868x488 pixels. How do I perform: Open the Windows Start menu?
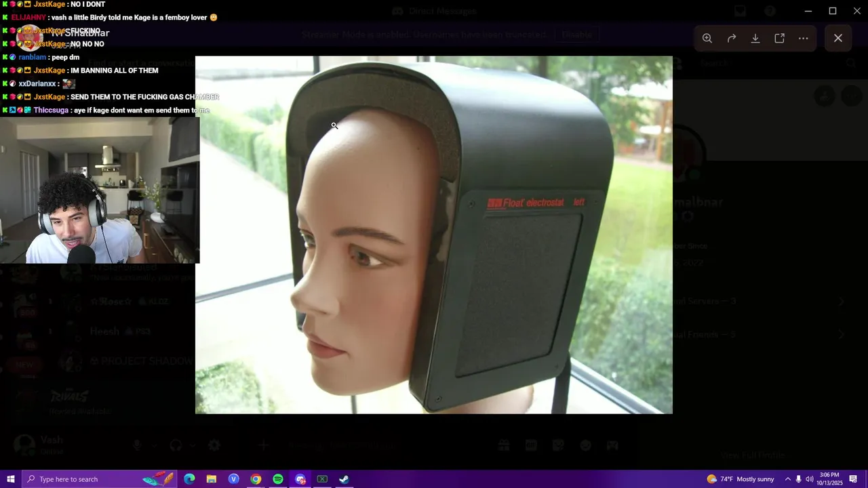pyautogui.click(x=10, y=479)
